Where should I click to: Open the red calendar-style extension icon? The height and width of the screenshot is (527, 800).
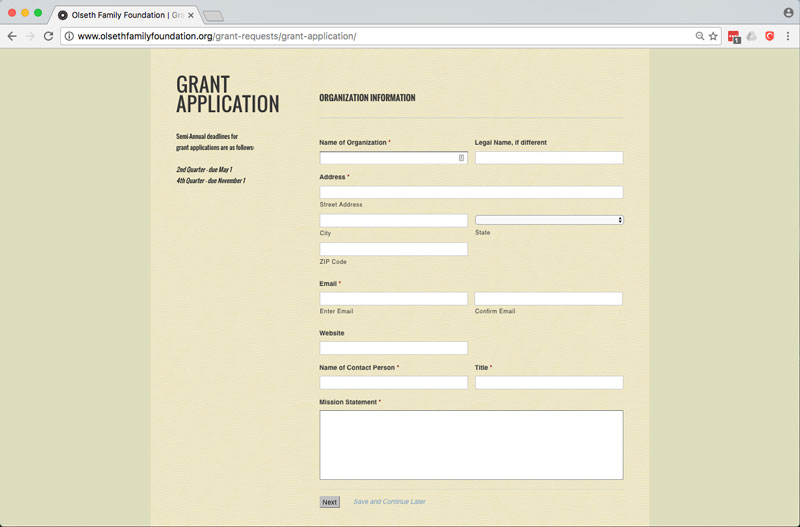(733, 36)
